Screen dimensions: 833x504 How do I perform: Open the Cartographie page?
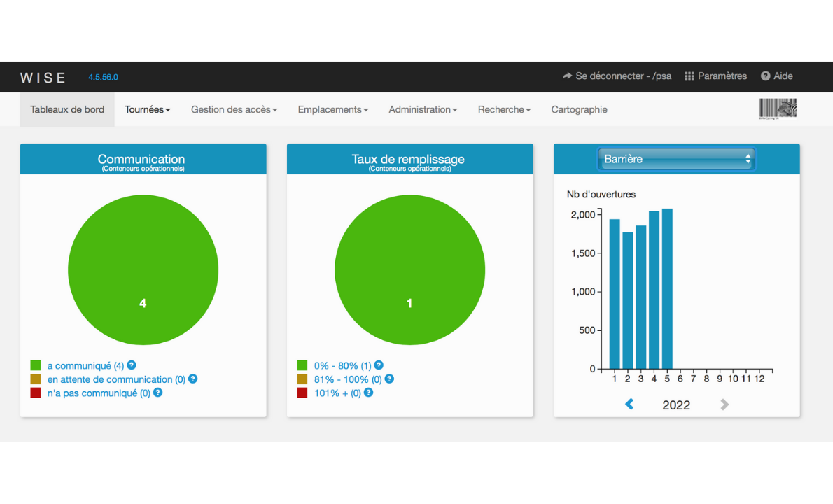point(579,110)
